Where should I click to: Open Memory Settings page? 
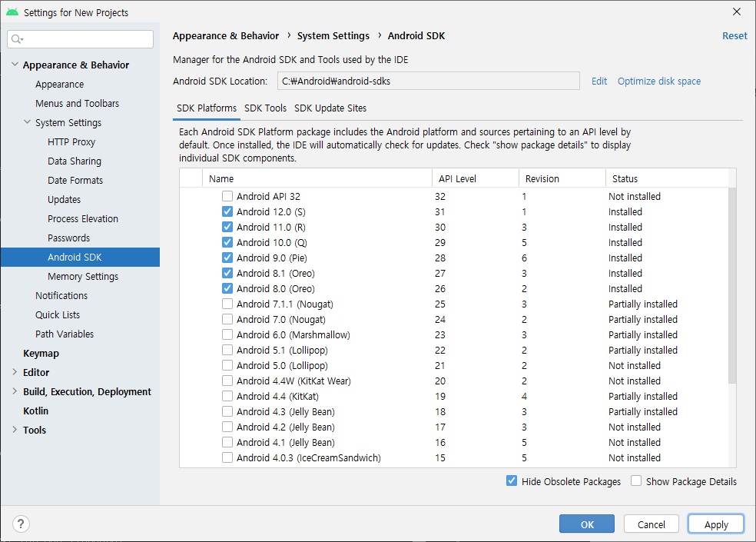[82, 277]
